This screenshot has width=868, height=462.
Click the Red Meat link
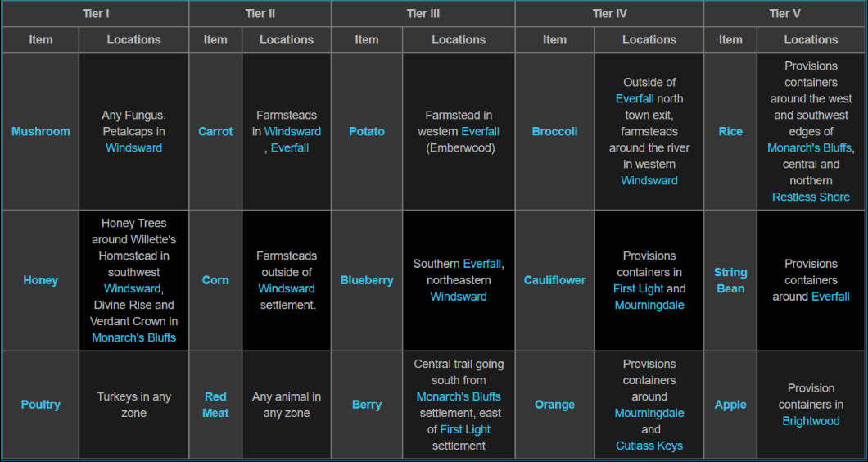coord(215,405)
